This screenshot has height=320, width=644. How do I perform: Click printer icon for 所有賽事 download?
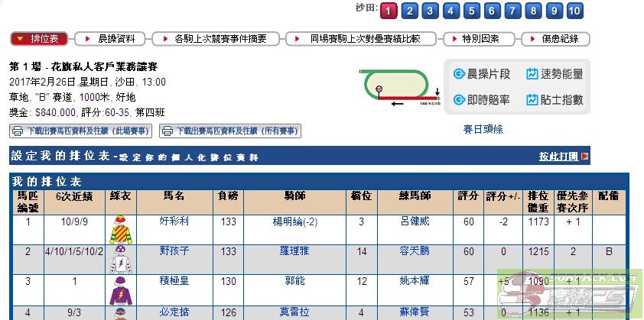pyautogui.click(x=166, y=131)
